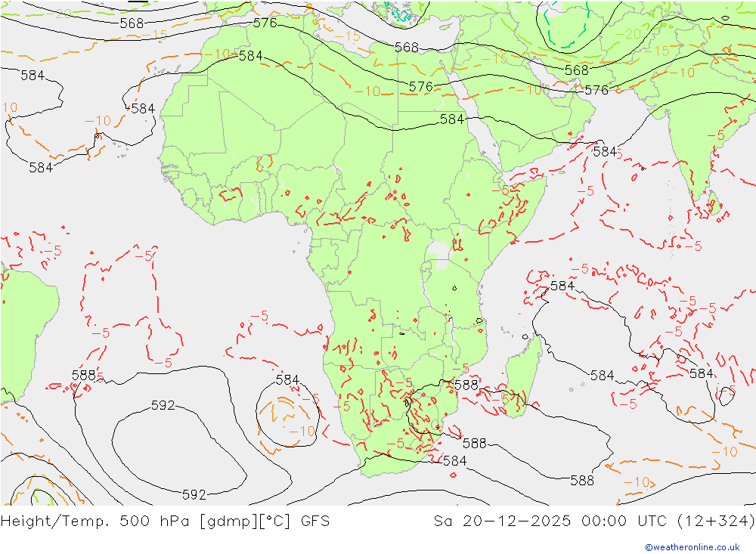Image resolution: width=756 pixels, height=554 pixels.
Task: Select the 'Sa 20-12-2025 00:00 UTC (12+324)' timestamp
Action: pyautogui.click(x=594, y=522)
